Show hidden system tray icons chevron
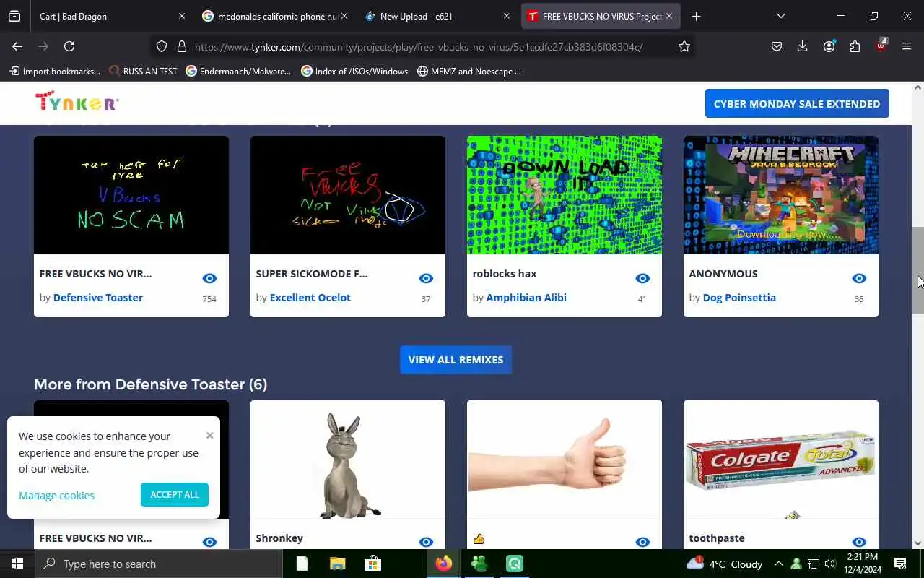Screen dimensions: 924x578 point(778,564)
